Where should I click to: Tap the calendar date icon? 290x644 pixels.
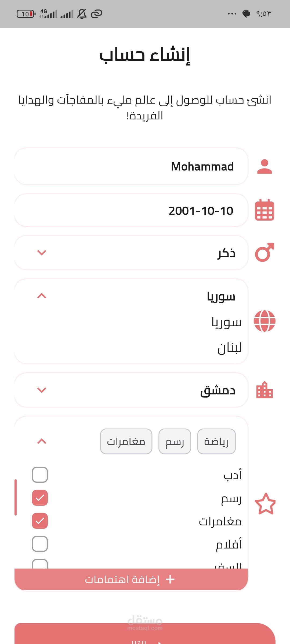click(x=264, y=210)
